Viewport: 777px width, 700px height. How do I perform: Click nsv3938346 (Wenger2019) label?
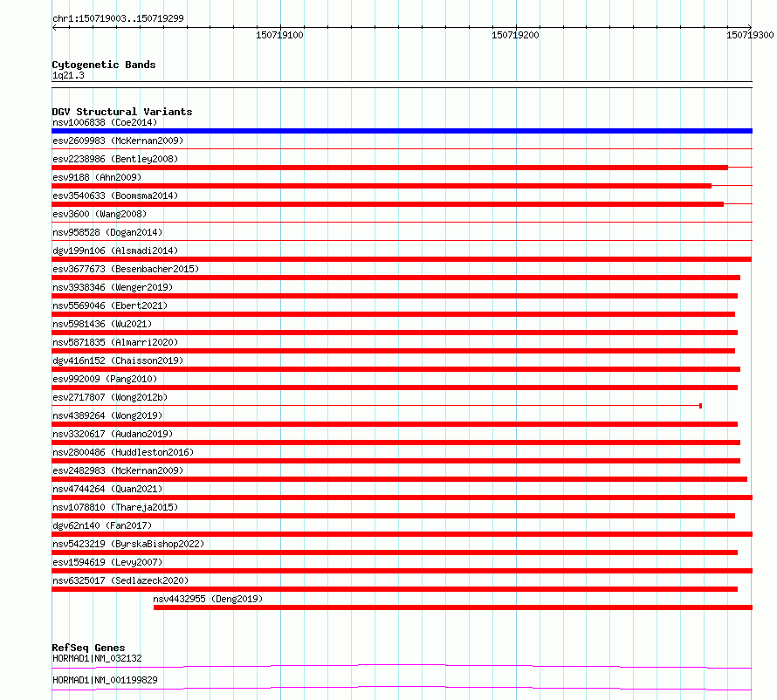pos(113,287)
